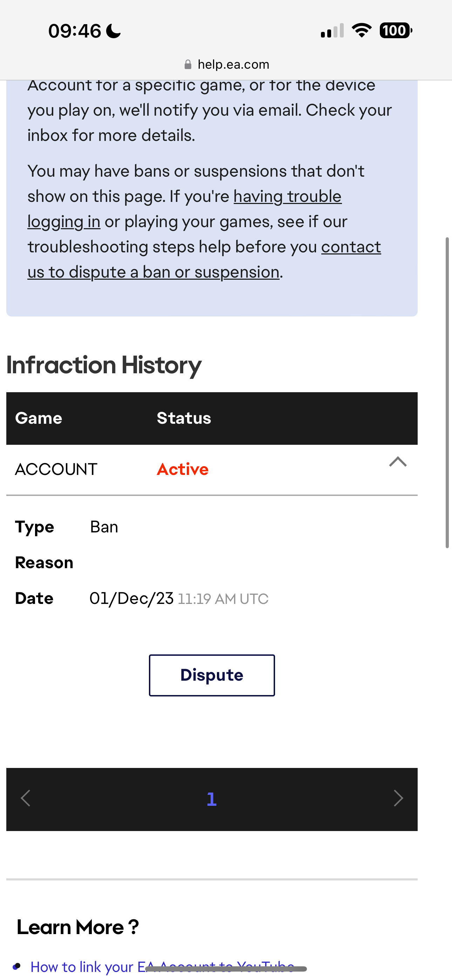Tap the clock time in status bar
The height and width of the screenshot is (980, 452).
75,31
